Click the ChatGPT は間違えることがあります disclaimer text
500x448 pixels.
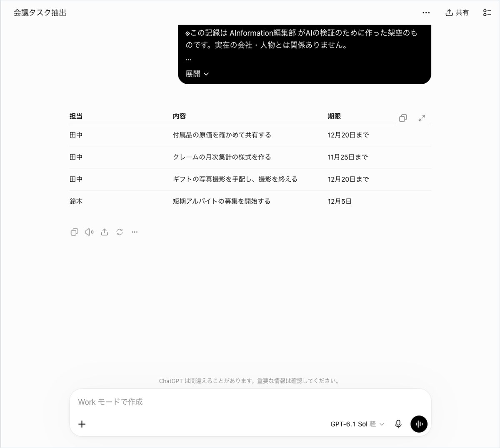250,381
